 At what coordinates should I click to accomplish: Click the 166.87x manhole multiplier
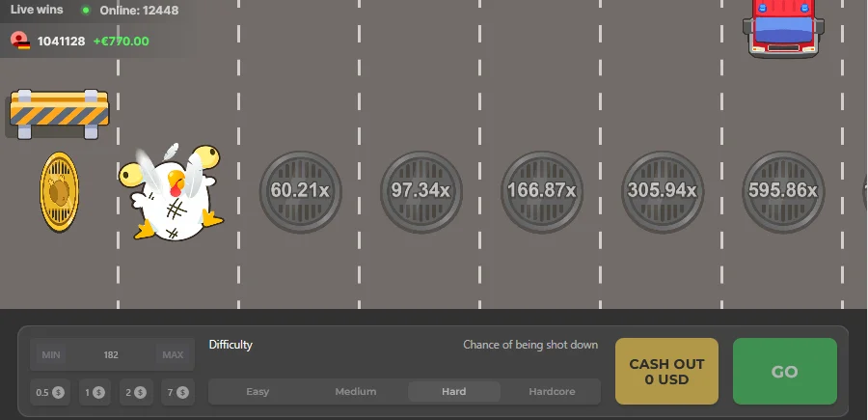(542, 191)
